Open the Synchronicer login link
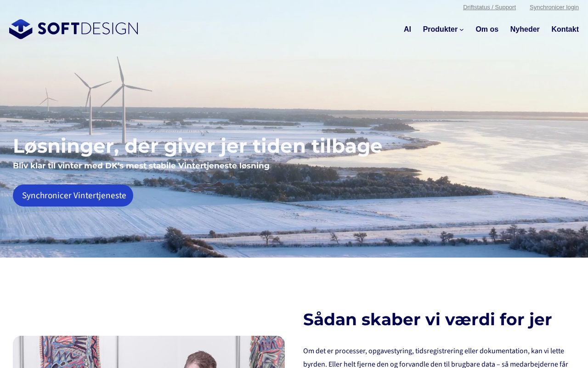 click(x=554, y=7)
